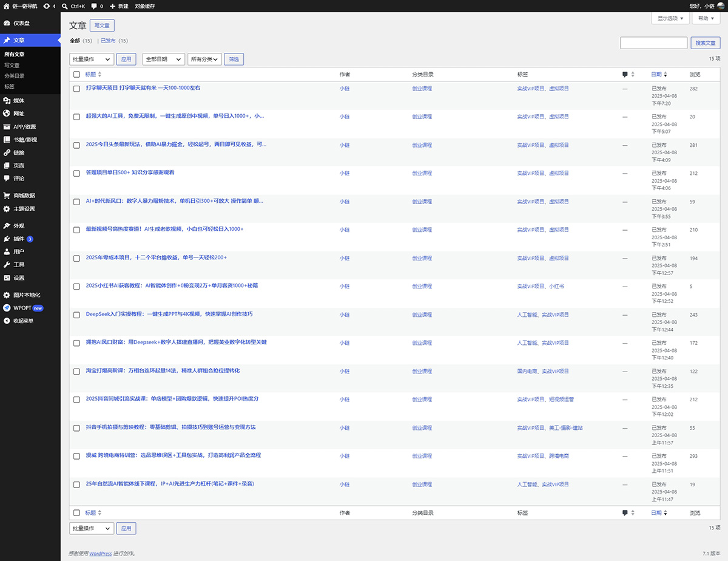Open the bottom 批量操作 bulk actions dropdown
Image resolution: width=728 pixels, height=561 pixels.
pos(92,528)
